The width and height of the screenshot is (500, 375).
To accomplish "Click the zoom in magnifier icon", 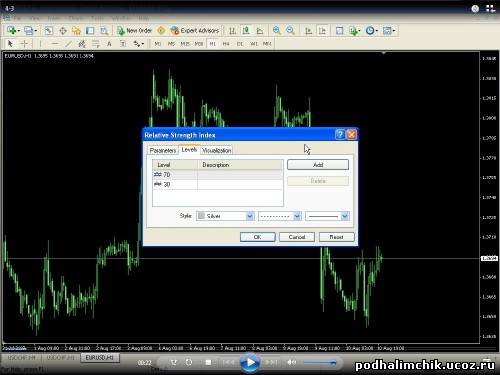I will (x=276, y=31).
